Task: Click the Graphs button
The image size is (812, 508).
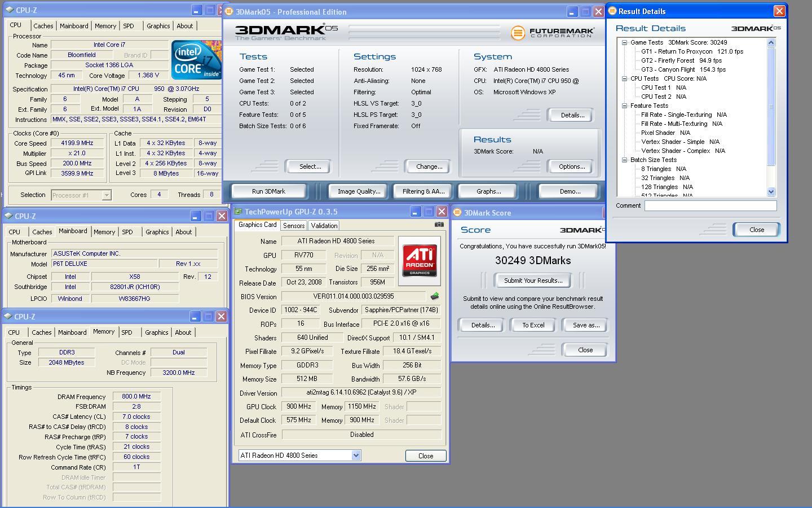Action: point(488,191)
